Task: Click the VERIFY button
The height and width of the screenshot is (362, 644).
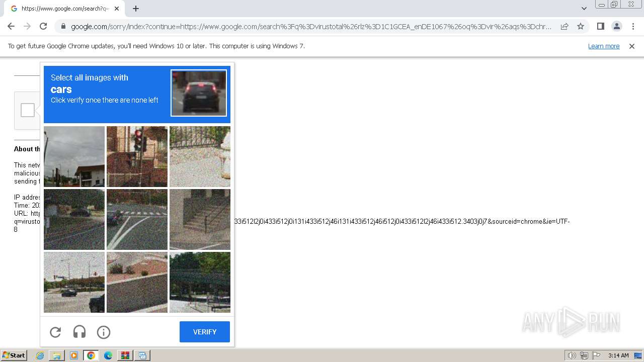Action: tap(205, 332)
